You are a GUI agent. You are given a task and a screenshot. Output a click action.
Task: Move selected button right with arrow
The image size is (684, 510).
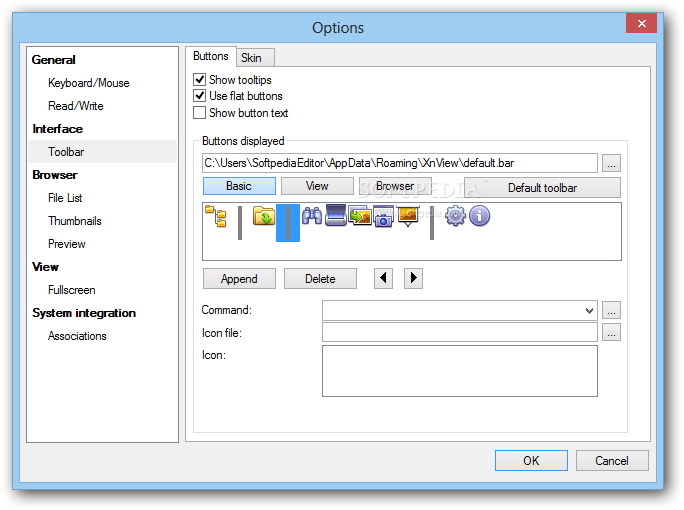pyautogui.click(x=413, y=278)
